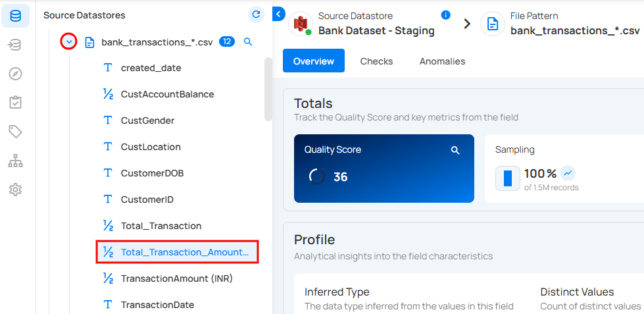Screen dimensions: 644x314
Task: Search fields in bank_transactions file
Action: (248, 41)
